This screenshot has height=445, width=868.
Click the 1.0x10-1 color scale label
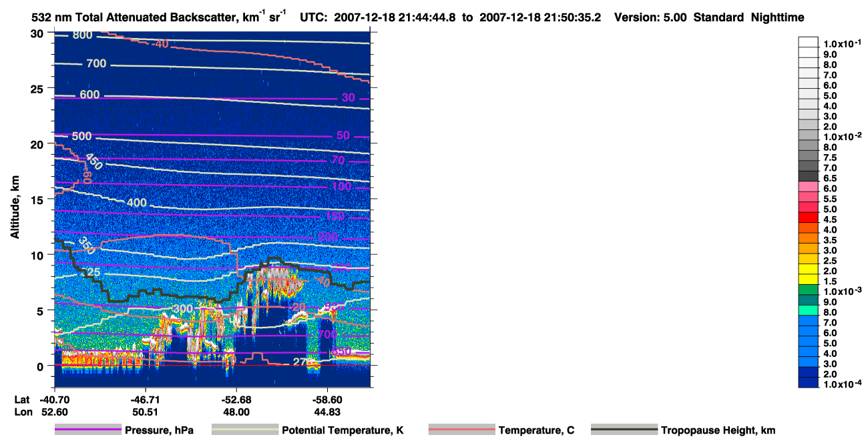pyautogui.click(x=841, y=43)
